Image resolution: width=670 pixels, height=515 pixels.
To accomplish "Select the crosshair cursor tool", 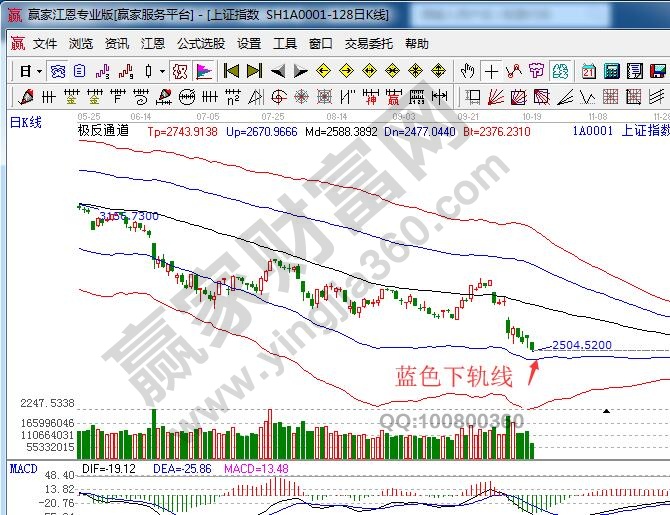I will coord(491,71).
